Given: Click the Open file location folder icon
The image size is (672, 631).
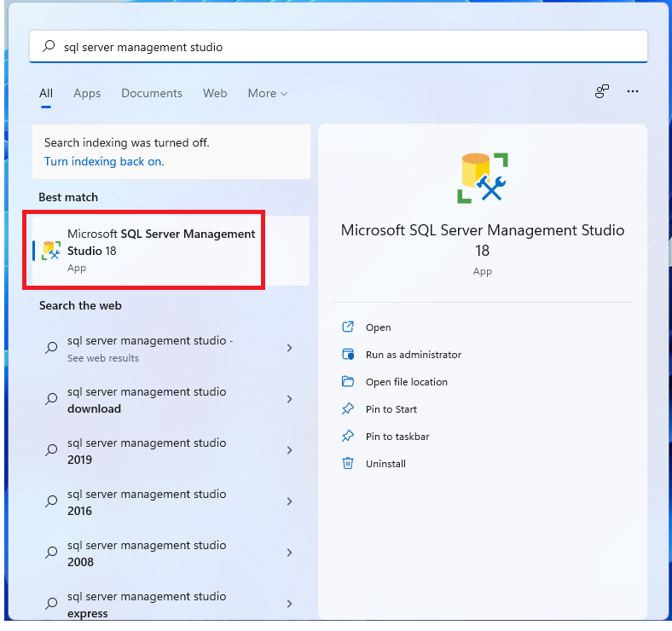Looking at the screenshot, I should click(348, 381).
